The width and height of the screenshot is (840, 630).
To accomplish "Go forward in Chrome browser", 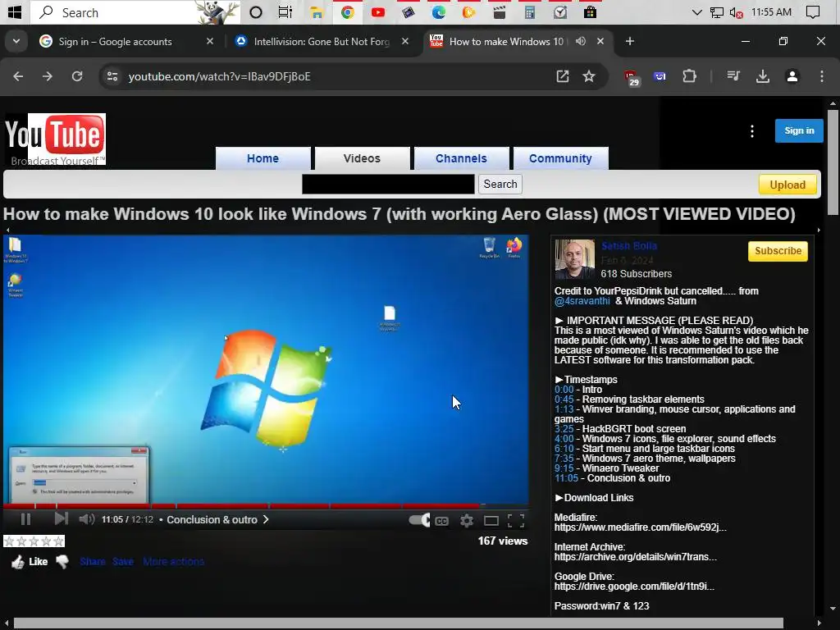I will pos(48,76).
